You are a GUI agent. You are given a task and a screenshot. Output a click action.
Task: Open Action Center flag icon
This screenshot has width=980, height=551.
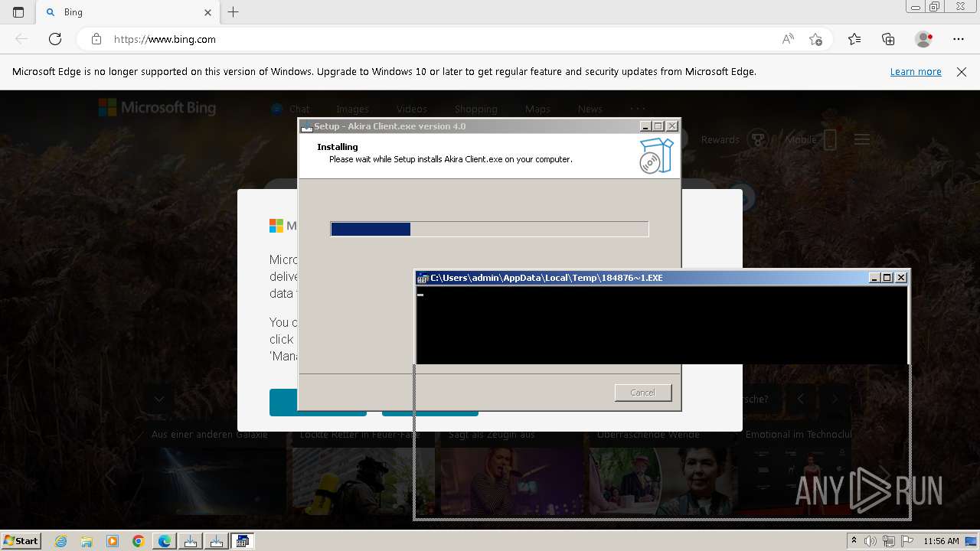[x=906, y=541]
